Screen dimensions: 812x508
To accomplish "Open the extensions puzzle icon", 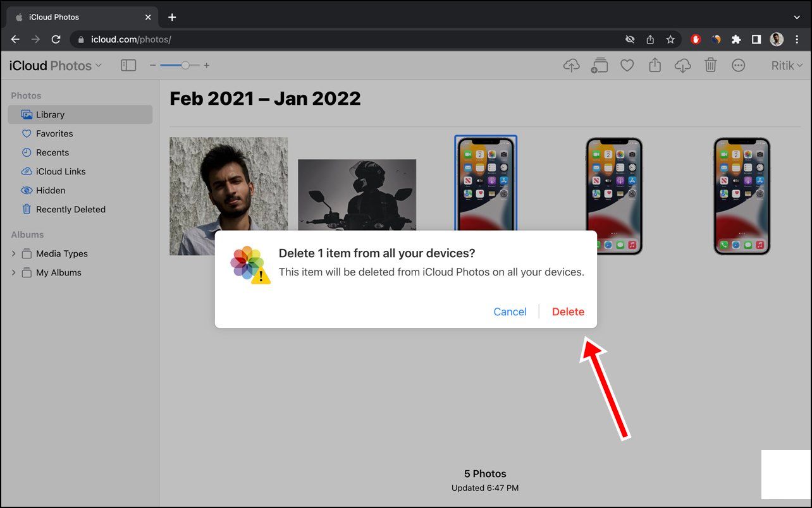I will 736,39.
